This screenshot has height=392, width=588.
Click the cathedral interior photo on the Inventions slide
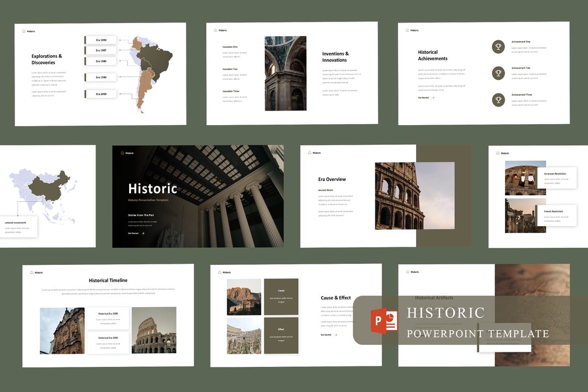[285, 73]
